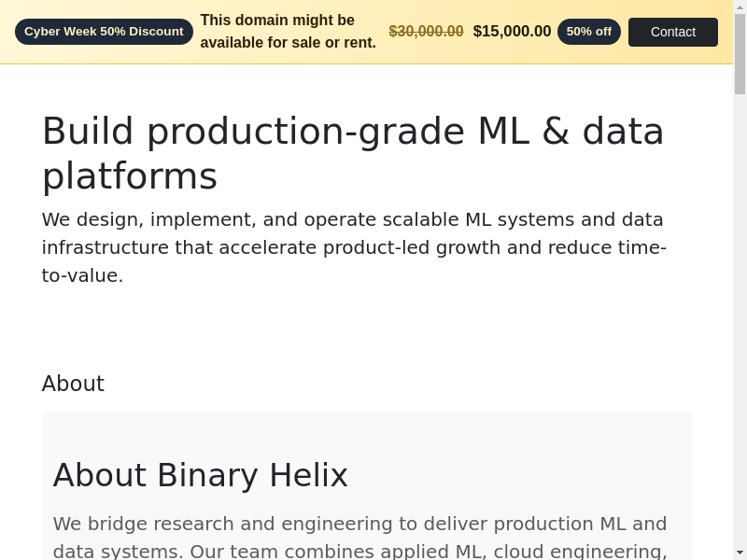Click the 50% off badge
The image size is (747, 560).
point(588,32)
